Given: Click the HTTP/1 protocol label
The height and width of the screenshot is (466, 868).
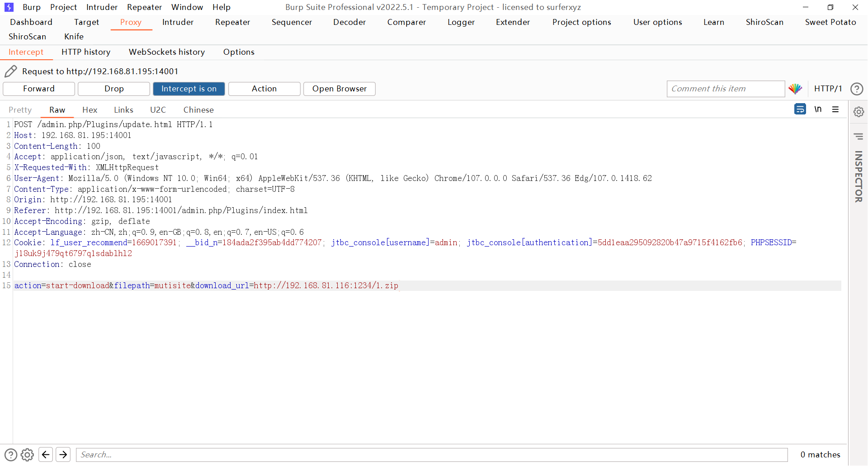Looking at the screenshot, I should [828, 89].
